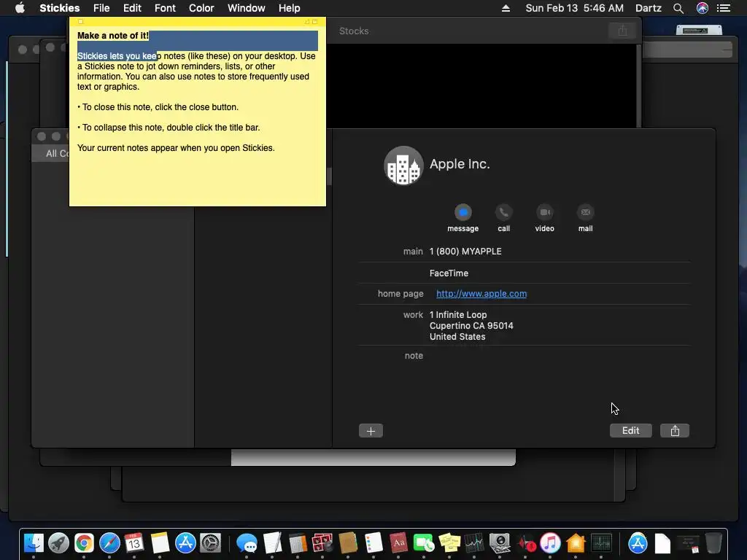This screenshot has height=560, width=747.
Task: Open Notes app from the Dock
Action: 160,542
